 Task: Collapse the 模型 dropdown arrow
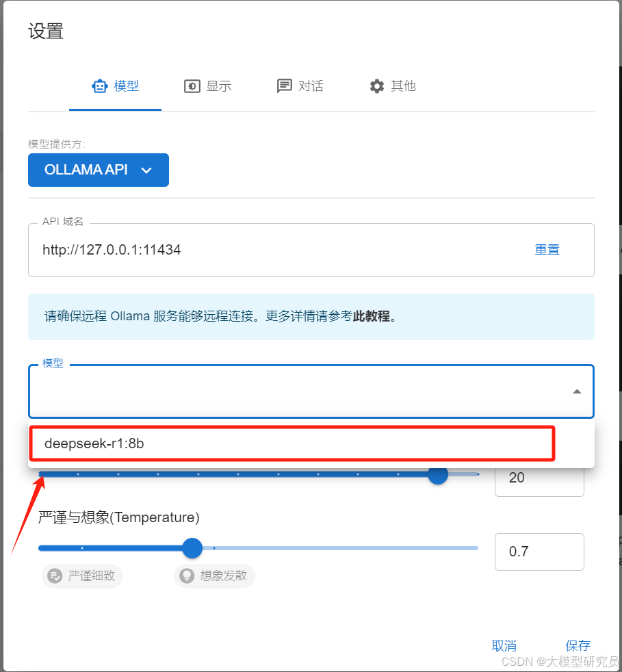coord(577,391)
